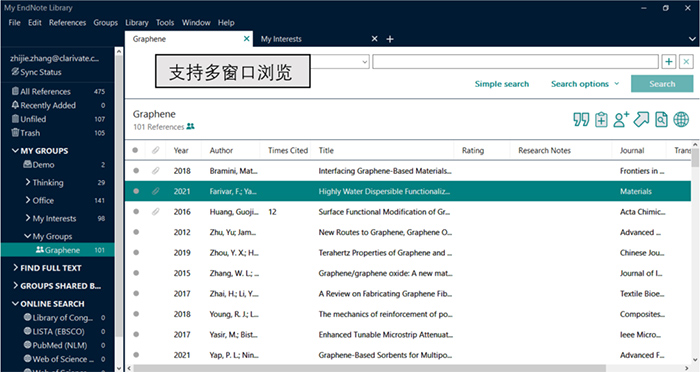
Task: Click the share group person-plus icon
Action: (621, 119)
